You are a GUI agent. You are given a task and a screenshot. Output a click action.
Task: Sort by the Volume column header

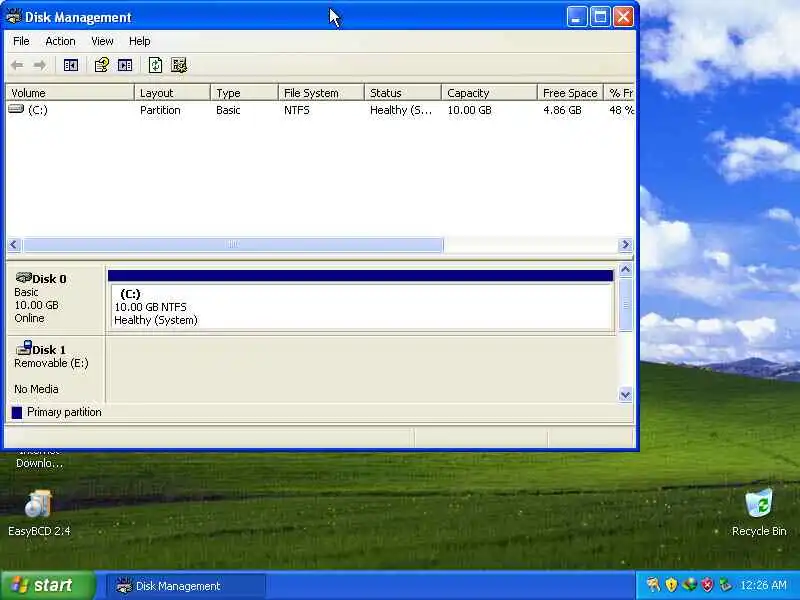(x=70, y=93)
